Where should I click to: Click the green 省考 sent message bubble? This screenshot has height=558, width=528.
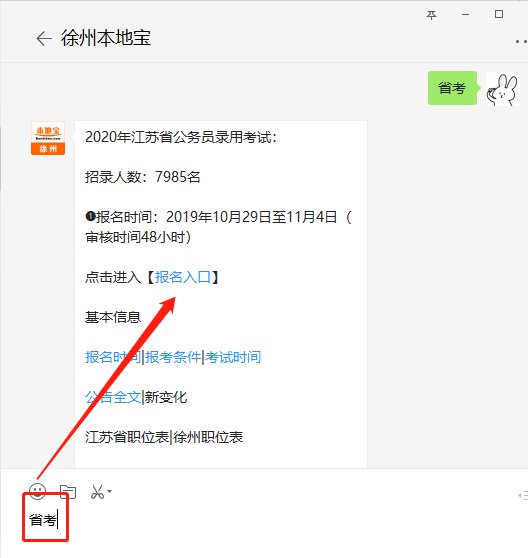pyautogui.click(x=452, y=88)
